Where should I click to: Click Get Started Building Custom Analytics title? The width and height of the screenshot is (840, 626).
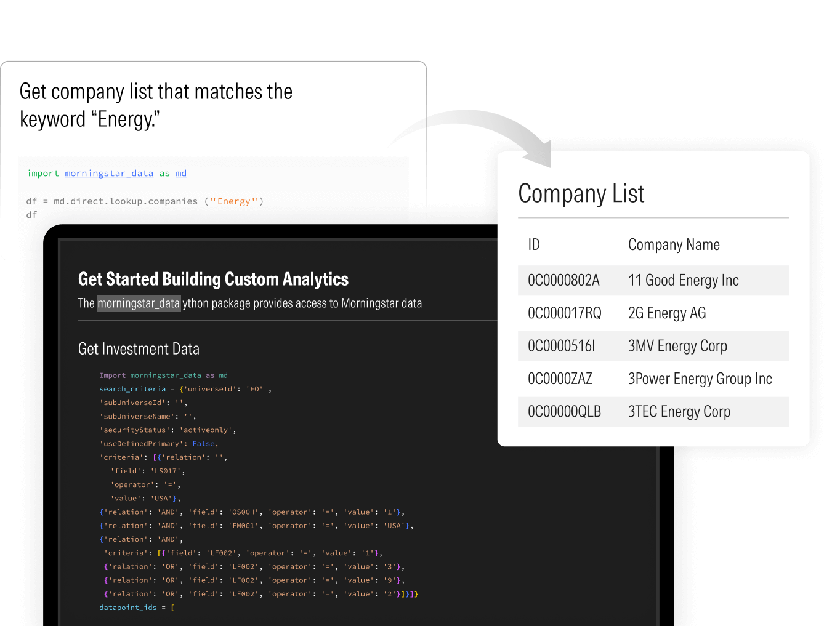(x=213, y=279)
